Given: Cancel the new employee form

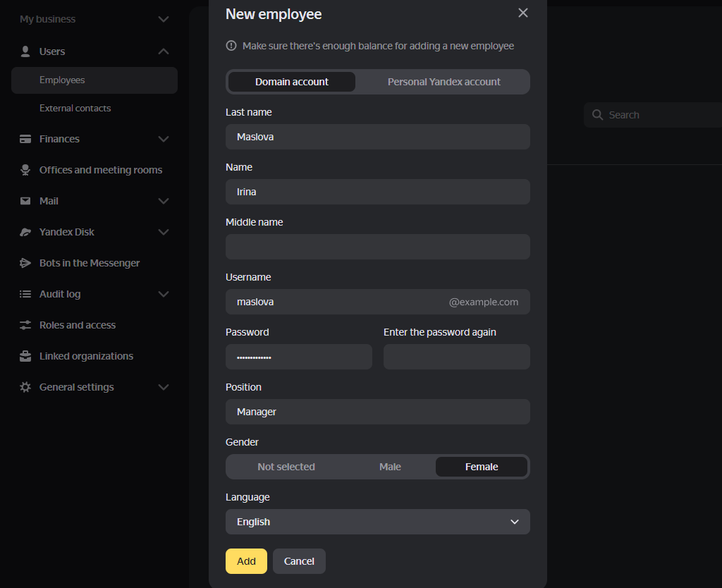Looking at the screenshot, I should point(299,561).
